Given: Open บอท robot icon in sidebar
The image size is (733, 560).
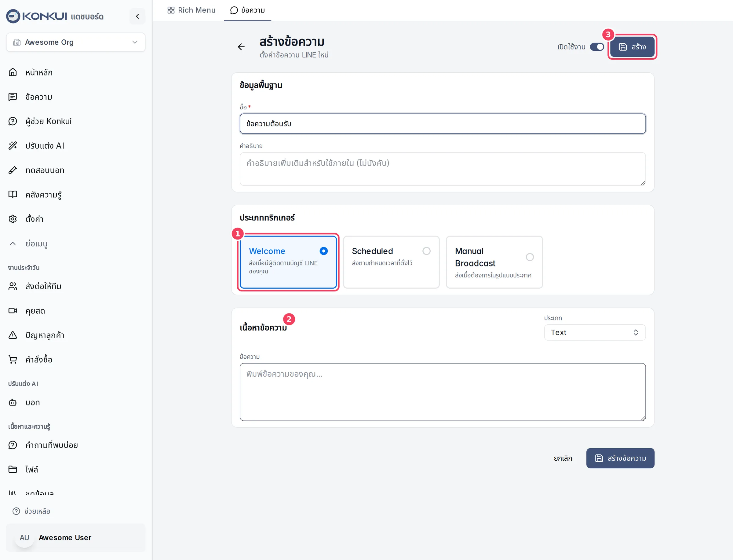Looking at the screenshot, I should coord(13,402).
